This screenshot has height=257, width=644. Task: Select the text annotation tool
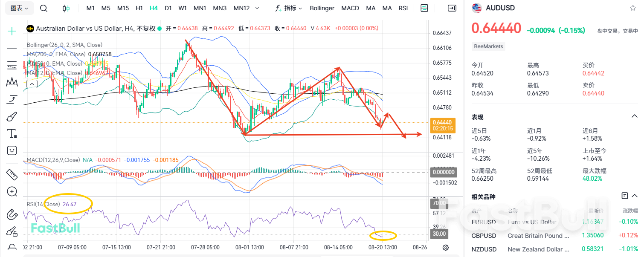pos(12,133)
